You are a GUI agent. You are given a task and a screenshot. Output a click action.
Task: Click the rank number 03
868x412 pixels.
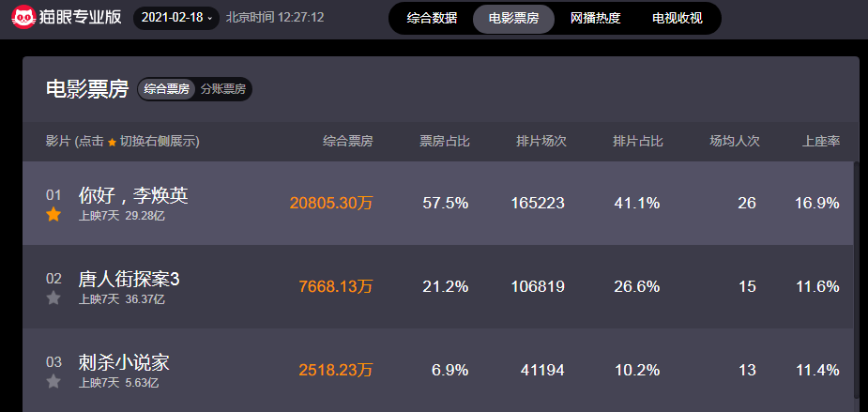tap(53, 362)
